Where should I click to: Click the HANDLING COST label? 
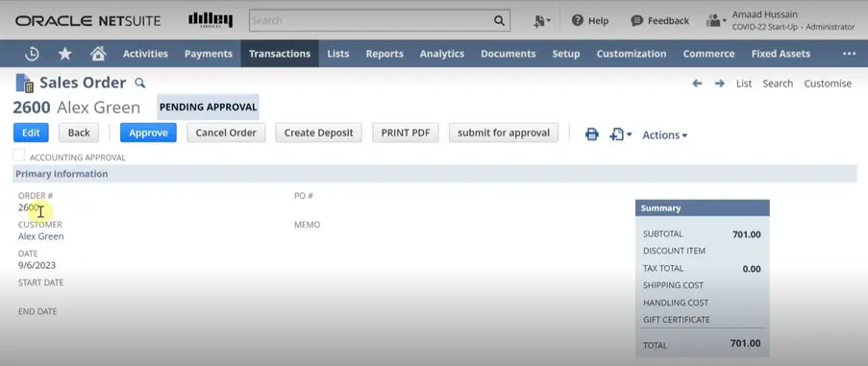[x=676, y=303]
